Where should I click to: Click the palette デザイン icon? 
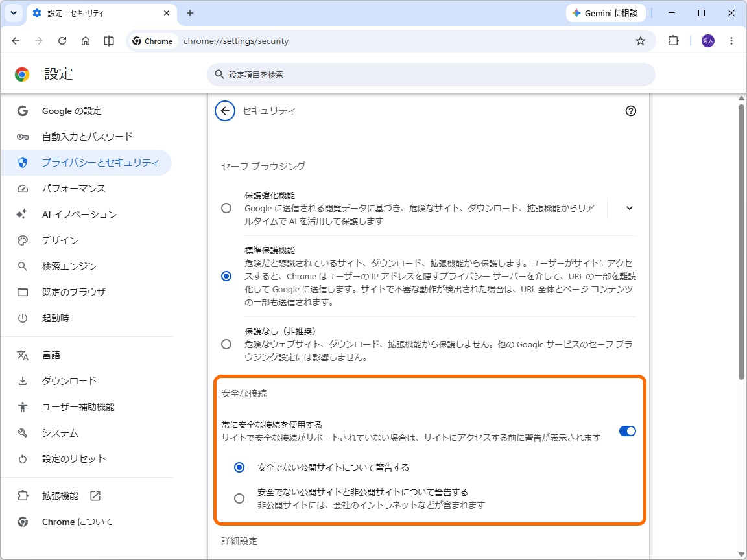click(23, 240)
